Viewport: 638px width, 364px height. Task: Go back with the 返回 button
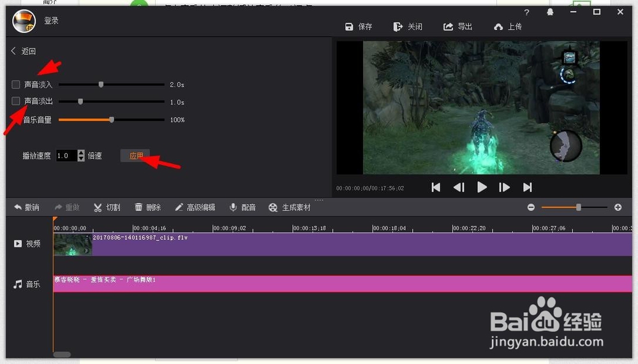tap(23, 51)
